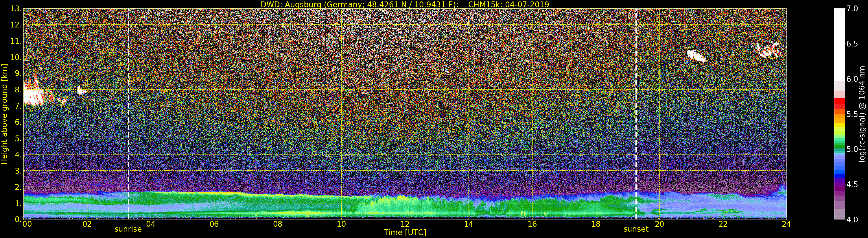Click the "5.5" colorbar tick value
The height and width of the screenshot is (238, 868).
pyautogui.click(x=852, y=114)
